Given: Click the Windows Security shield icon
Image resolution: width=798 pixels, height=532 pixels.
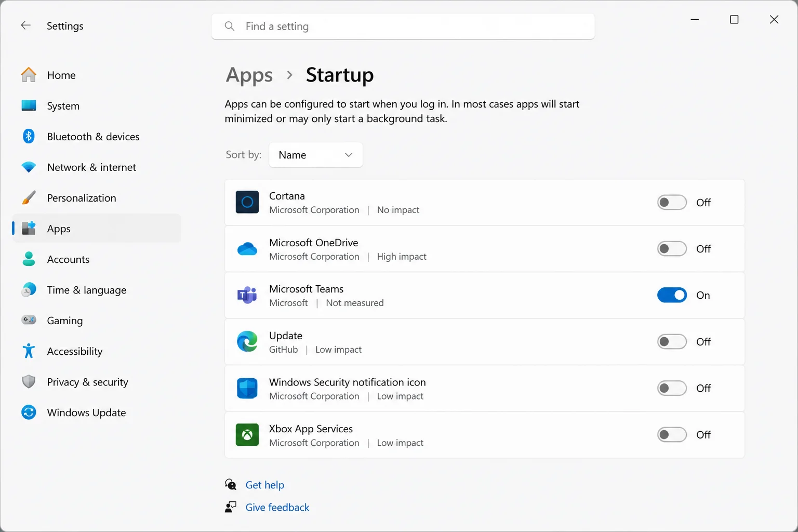Looking at the screenshot, I should [x=247, y=388].
